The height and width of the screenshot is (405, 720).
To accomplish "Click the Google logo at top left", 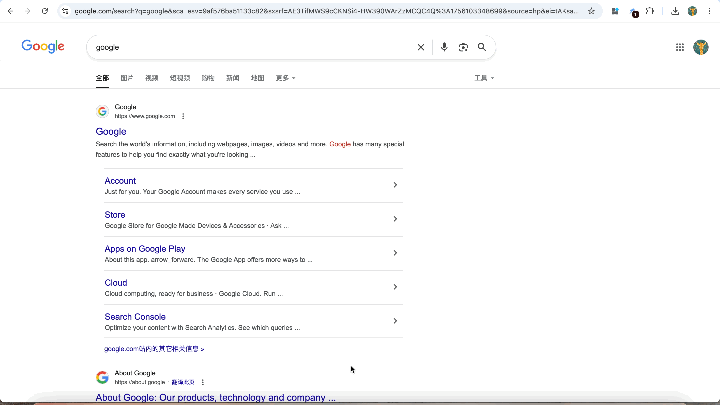I will (x=42, y=47).
